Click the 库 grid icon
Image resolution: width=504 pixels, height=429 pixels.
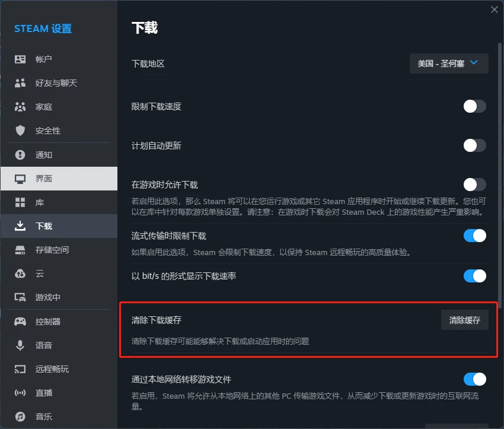[20, 202]
